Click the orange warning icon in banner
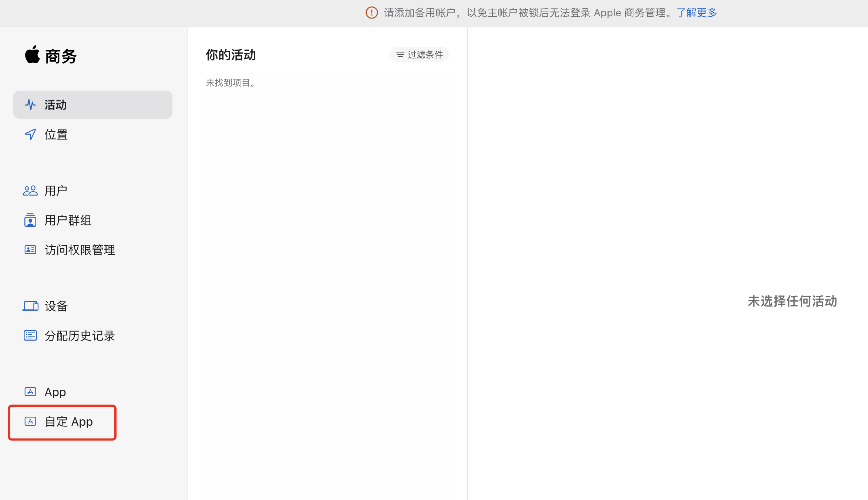The height and width of the screenshot is (500, 868). (371, 13)
